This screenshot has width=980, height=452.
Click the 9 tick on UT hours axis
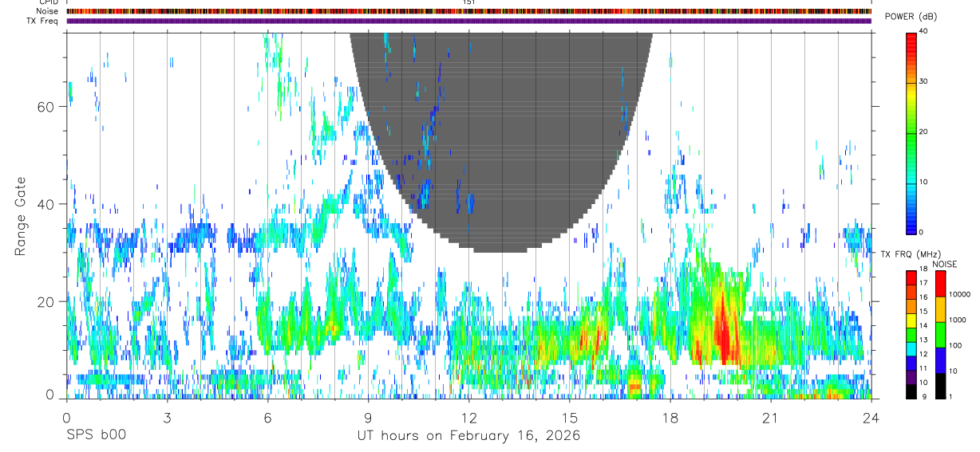[368, 417]
